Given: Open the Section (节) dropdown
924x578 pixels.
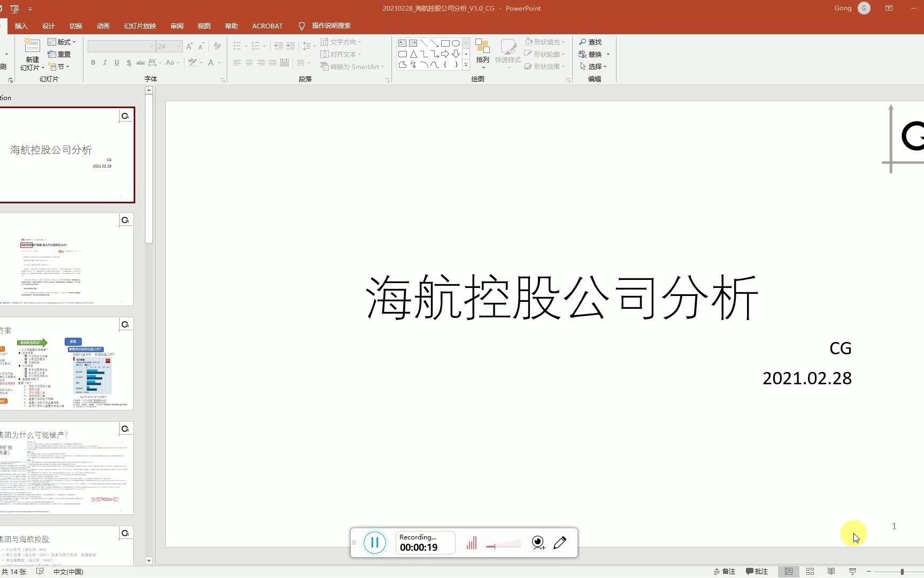Looking at the screenshot, I should click(59, 66).
